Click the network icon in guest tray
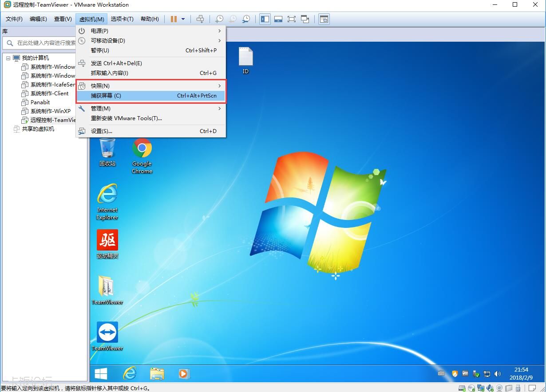546x392 pixels. (x=487, y=374)
